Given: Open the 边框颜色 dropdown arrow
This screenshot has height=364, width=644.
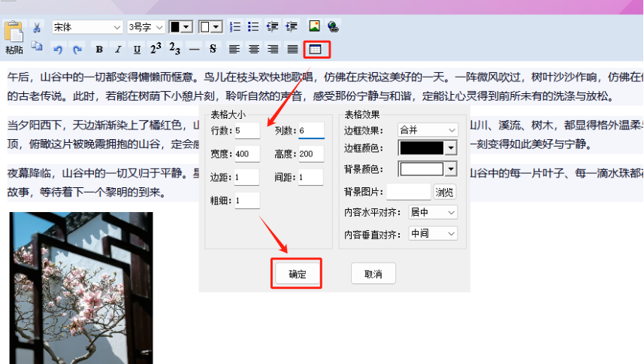Looking at the screenshot, I should coord(451,148).
